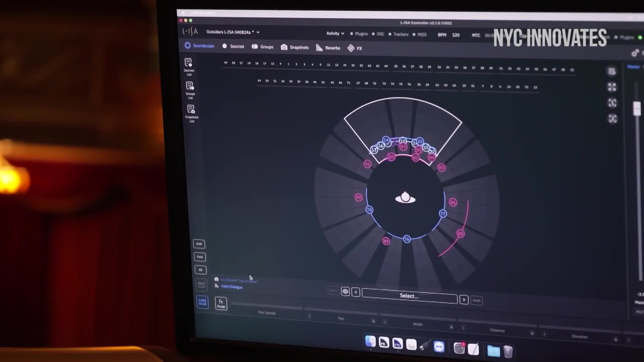Toggle the lock icon next to Width
Viewport: 644px width, 362px height.
tap(451, 327)
